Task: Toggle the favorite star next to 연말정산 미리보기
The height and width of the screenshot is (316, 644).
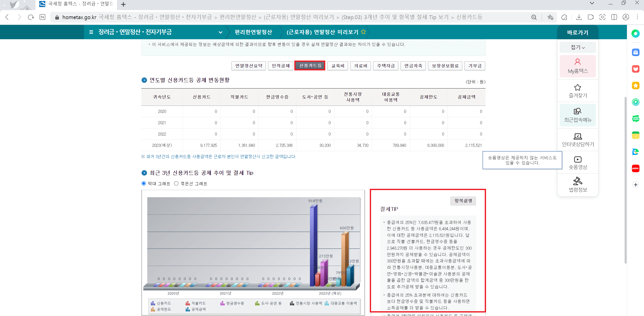Action: coord(363,32)
